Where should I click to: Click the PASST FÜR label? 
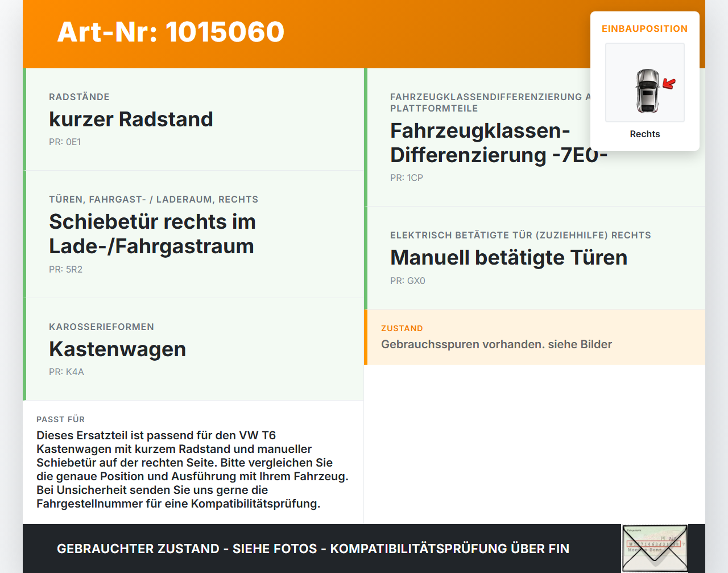point(60,419)
